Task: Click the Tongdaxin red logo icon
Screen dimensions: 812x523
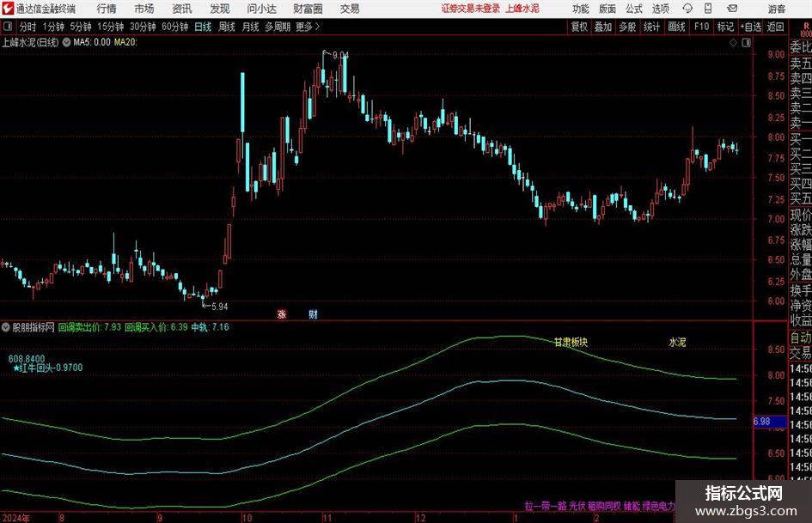Action: (8, 9)
